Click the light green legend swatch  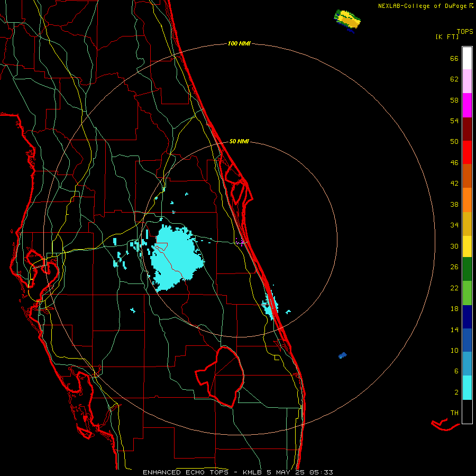467,293
